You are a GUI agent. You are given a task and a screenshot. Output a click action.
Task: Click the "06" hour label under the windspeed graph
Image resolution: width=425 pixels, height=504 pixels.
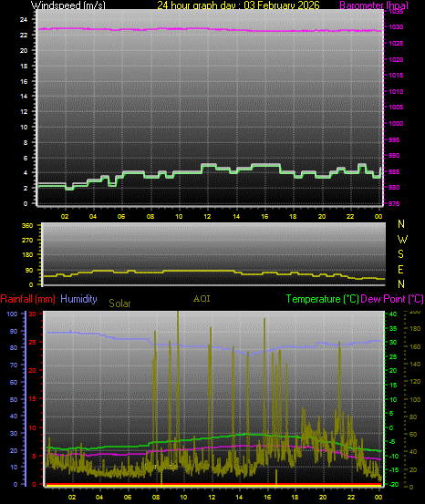click(121, 217)
